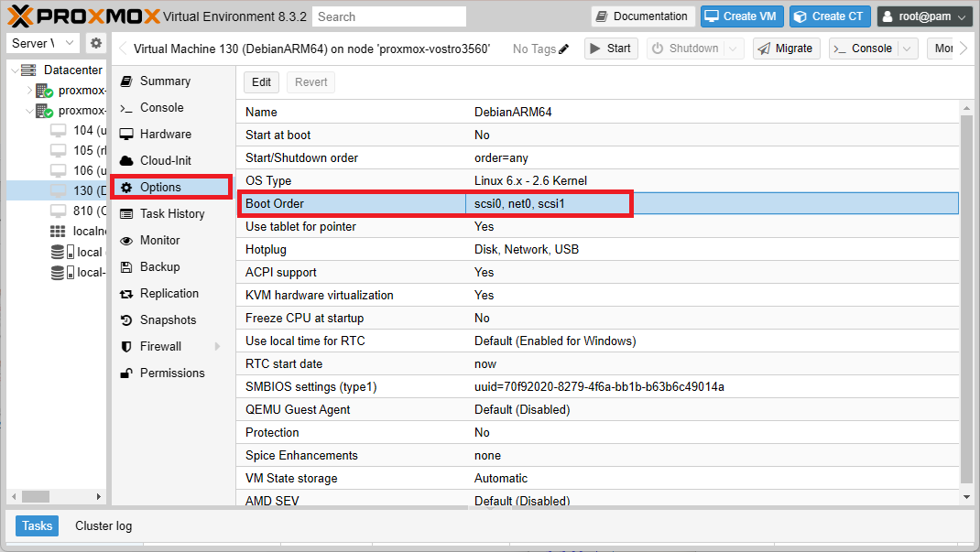Open the root@pam user menu

[x=924, y=16]
